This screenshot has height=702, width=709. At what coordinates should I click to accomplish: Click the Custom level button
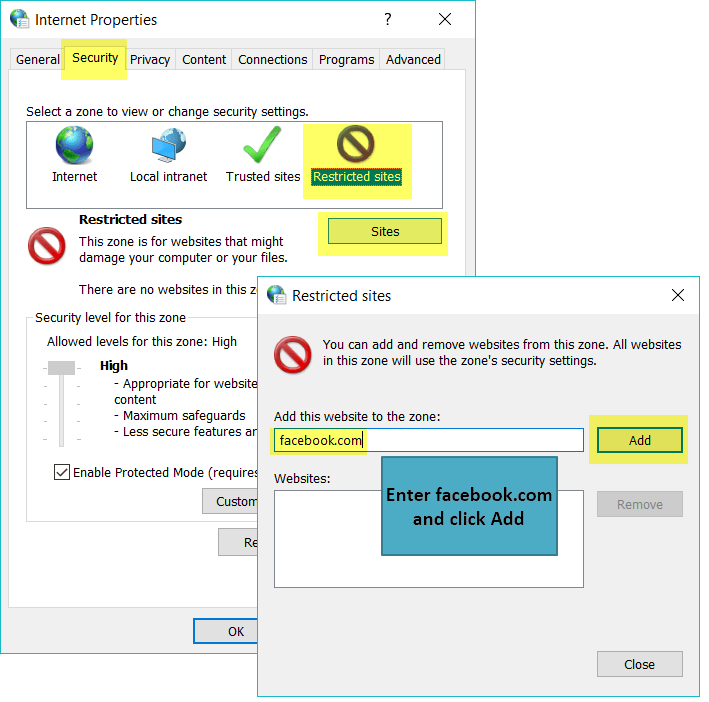point(230,501)
